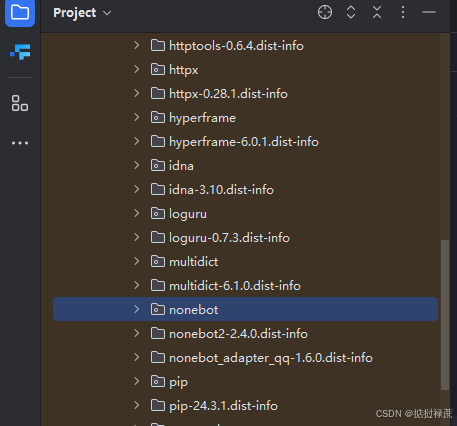Screen dimensions: 457x426
Task: Expand the loguru package chevron
Action: [136, 213]
